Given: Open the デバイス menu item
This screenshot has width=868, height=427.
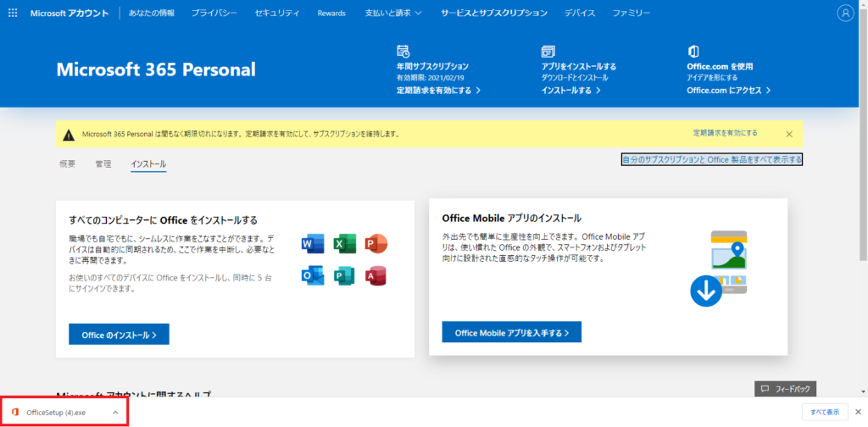Looking at the screenshot, I should pos(580,13).
